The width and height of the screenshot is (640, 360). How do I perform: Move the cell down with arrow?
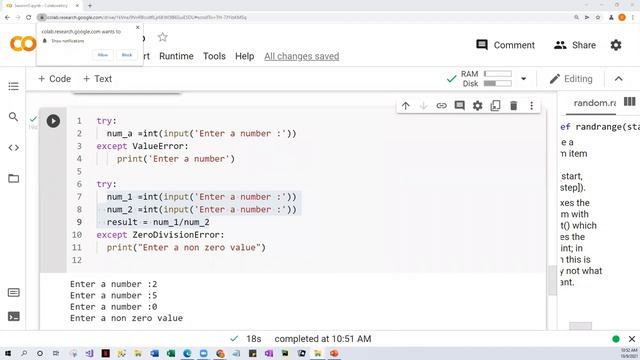pos(423,106)
